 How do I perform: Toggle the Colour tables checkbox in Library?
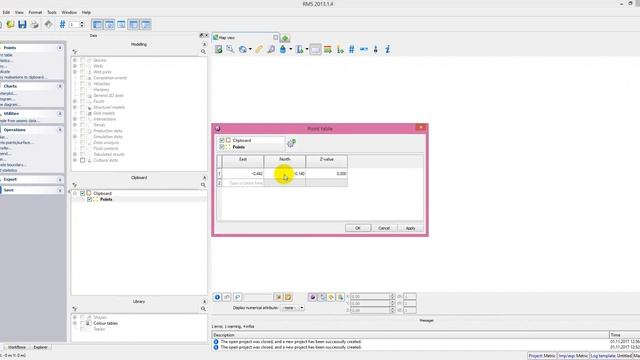pyautogui.click(x=82, y=323)
